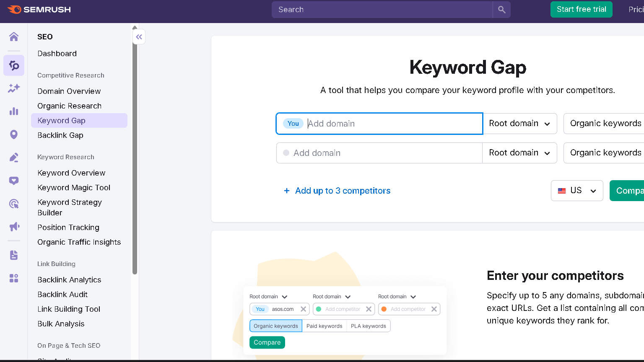644x362 pixels.
Task: Open the Social Media icon
Action: [x=13, y=180]
